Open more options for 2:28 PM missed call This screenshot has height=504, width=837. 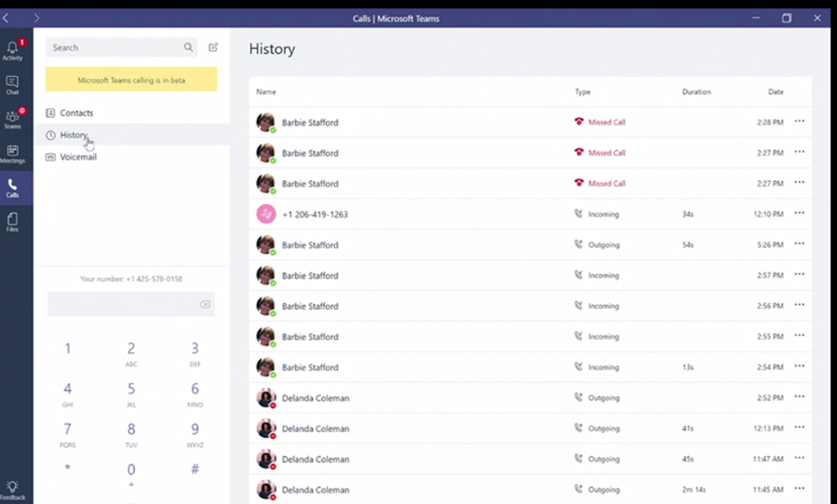point(799,122)
